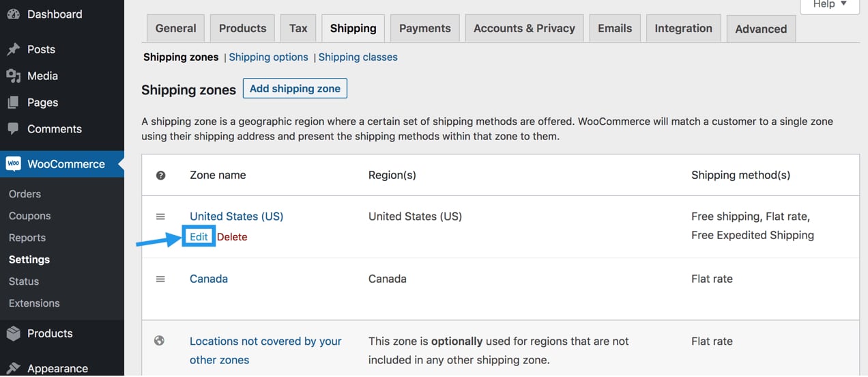868x377 pixels.
Task: Edit the United States shipping zone
Action: click(x=199, y=237)
